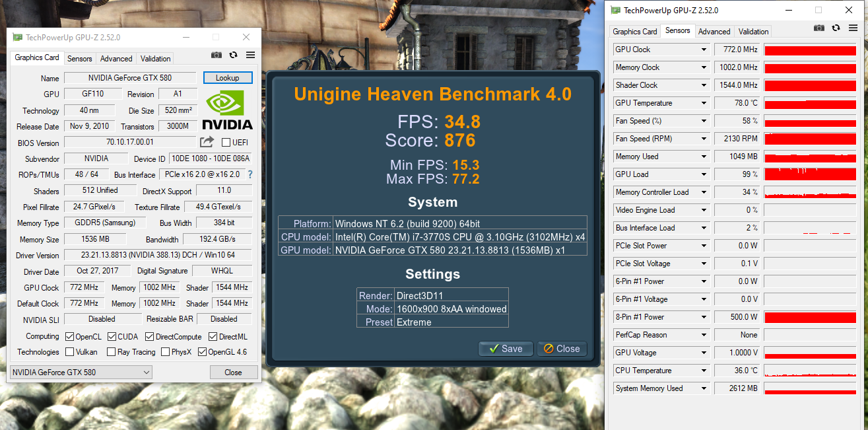Screen dimensions: 868x430
Task: Click the System Memory Used value 2612 MB
Action: point(737,388)
